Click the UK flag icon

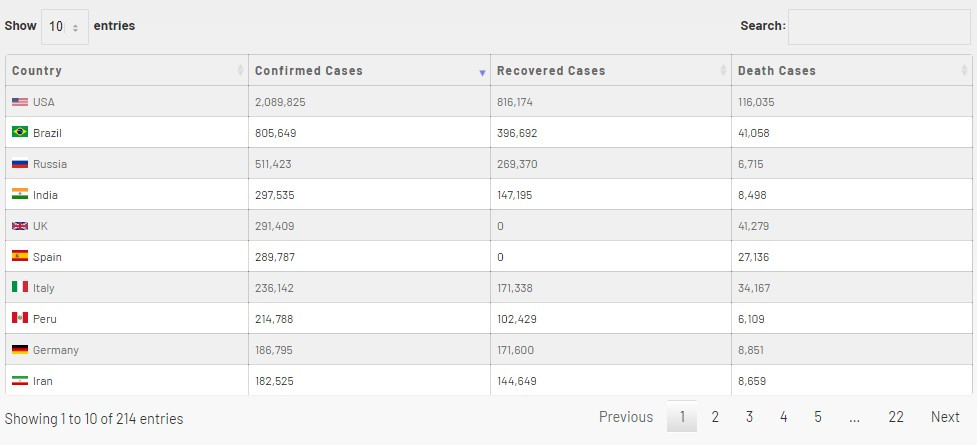pos(20,226)
